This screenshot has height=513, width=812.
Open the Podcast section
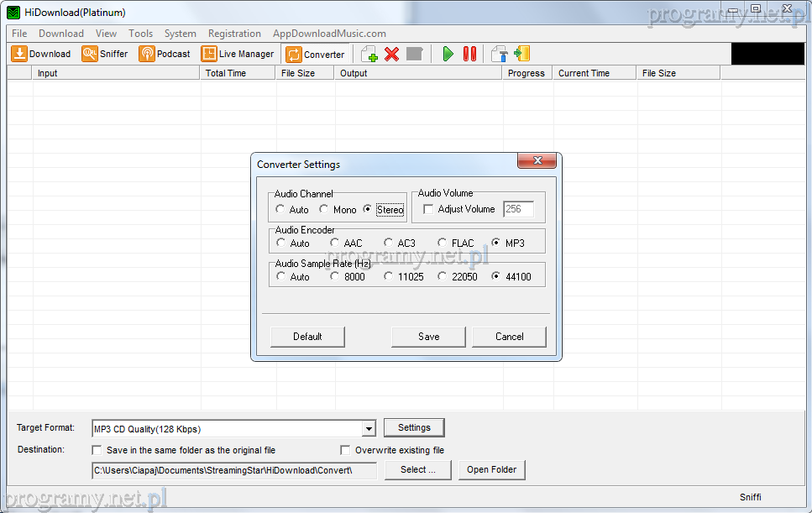pos(165,54)
